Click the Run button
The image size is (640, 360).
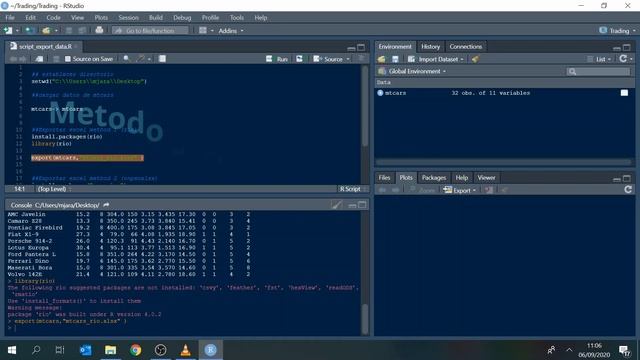277,59
